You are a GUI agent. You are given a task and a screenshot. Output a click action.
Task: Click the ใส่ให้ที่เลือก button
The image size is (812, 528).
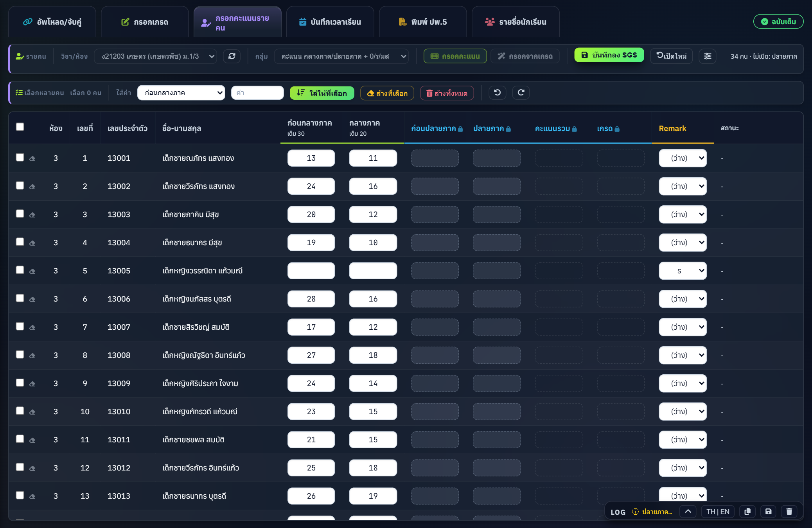(x=322, y=93)
